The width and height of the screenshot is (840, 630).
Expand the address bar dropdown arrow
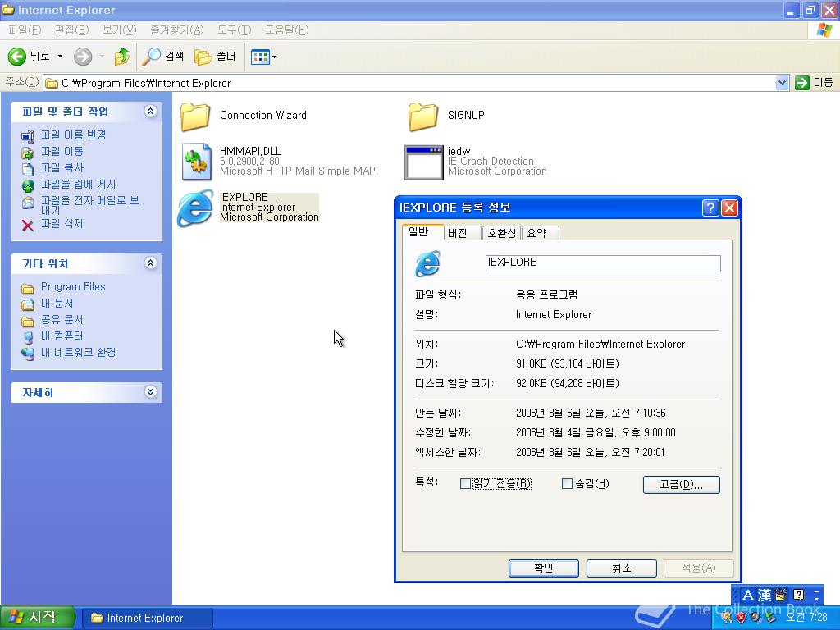point(782,83)
